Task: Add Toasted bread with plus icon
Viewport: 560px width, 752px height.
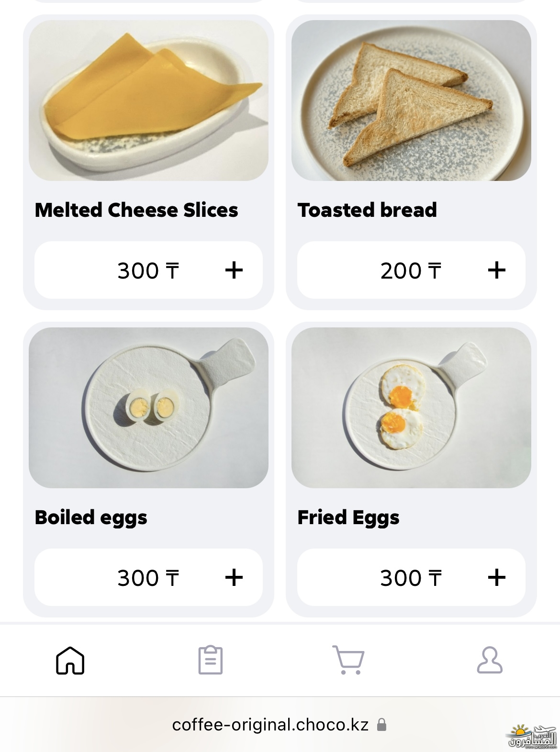Action: point(497,270)
